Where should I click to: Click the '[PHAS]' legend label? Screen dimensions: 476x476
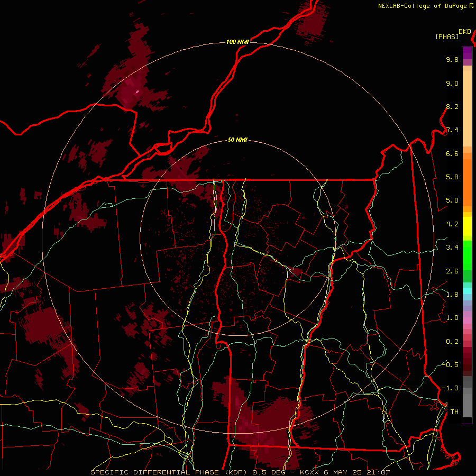coord(447,36)
